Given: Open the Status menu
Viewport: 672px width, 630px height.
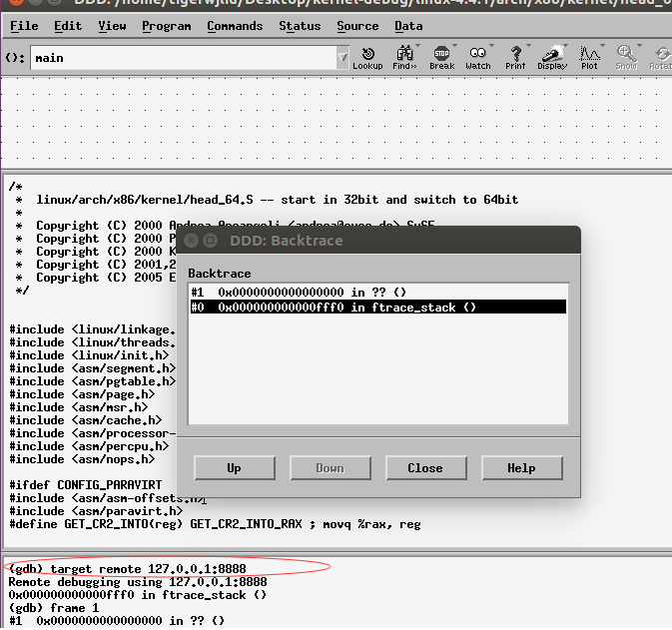Looking at the screenshot, I should pyautogui.click(x=300, y=26).
